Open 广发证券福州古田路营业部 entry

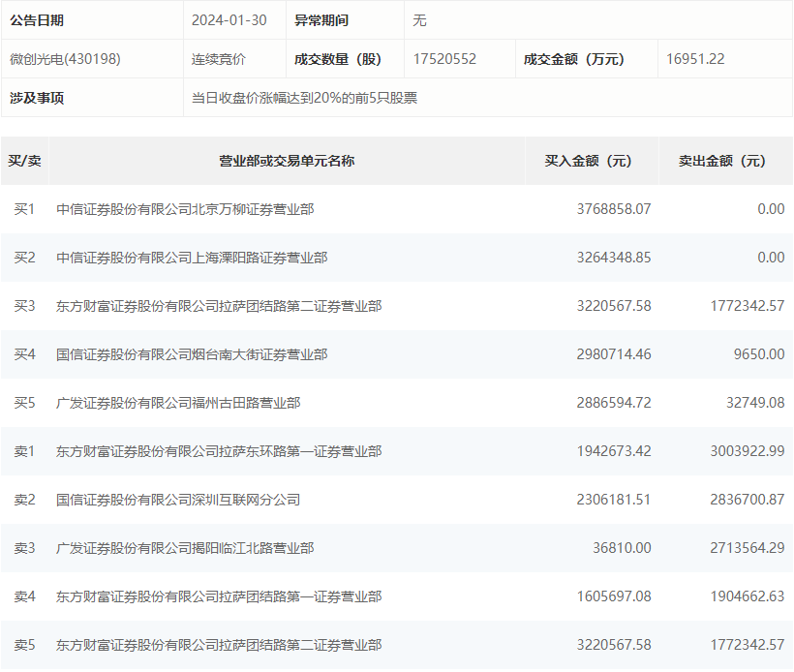tap(178, 403)
